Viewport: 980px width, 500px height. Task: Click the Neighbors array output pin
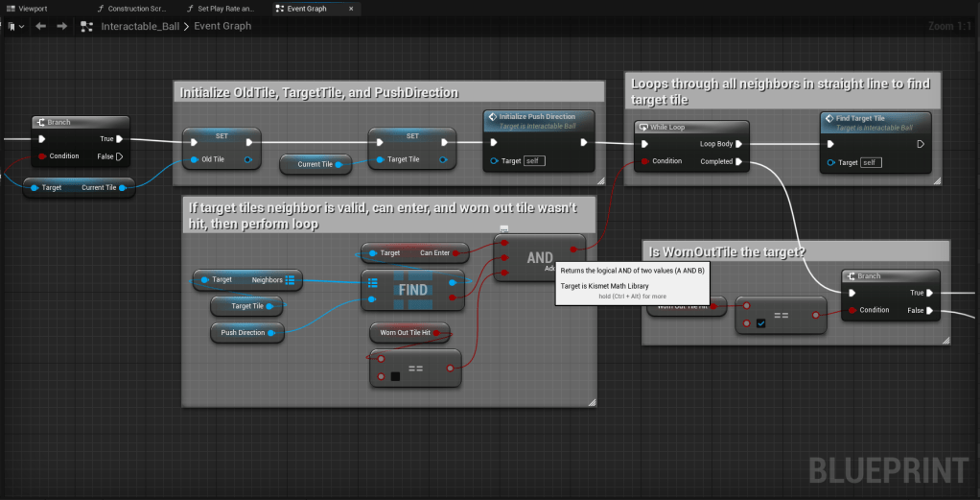tap(291, 280)
